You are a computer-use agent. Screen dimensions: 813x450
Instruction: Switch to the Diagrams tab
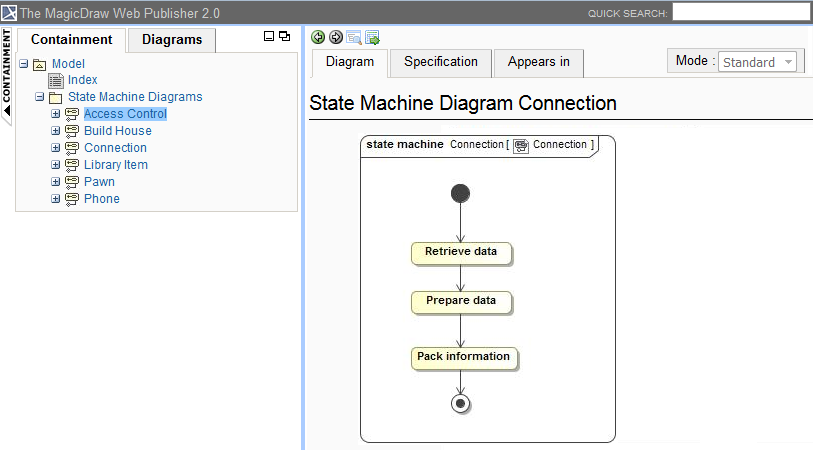(172, 40)
